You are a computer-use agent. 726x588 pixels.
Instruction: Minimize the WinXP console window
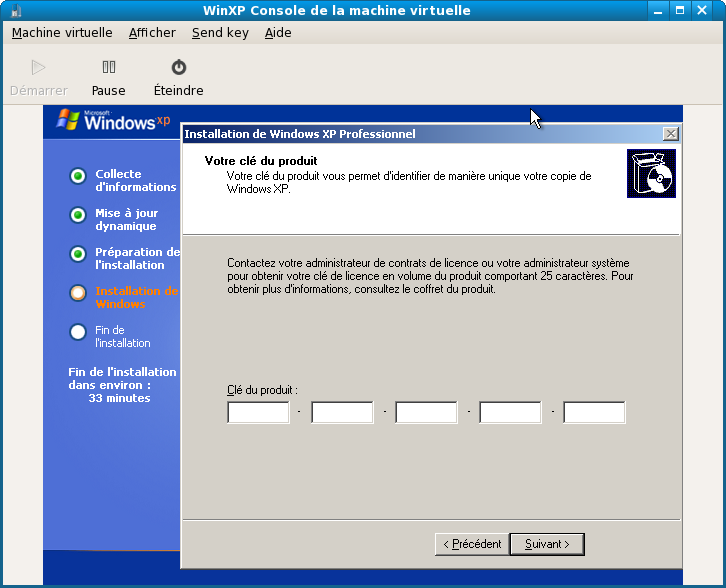coord(658,10)
